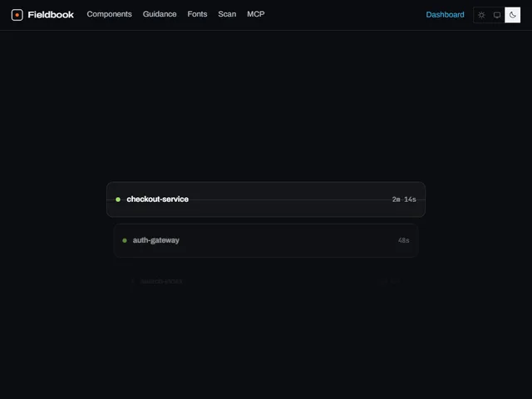The width and height of the screenshot is (532, 399).
Task: Open the Scan nav item
Action: [227, 14]
